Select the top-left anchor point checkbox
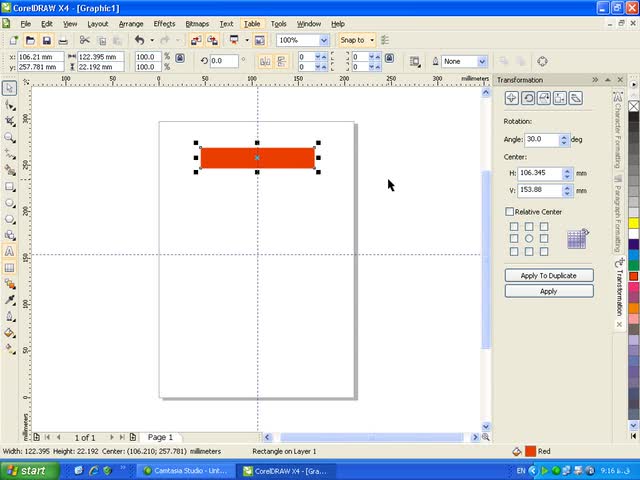The width and height of the screenshot is (640, 480). 514,226
